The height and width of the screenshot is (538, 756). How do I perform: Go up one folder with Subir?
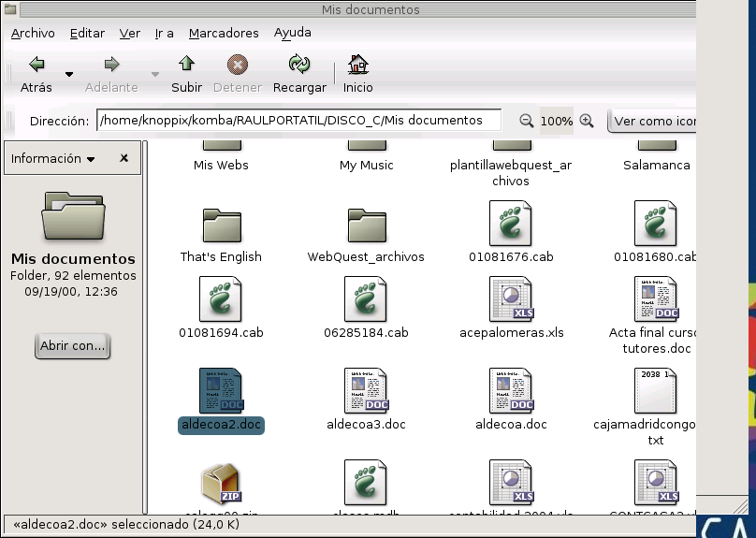click(186, 65)
